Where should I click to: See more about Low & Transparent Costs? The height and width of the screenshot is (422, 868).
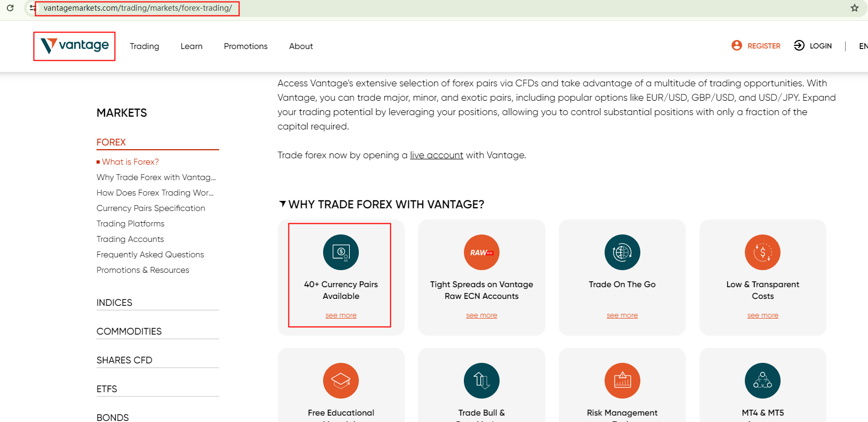tap(763, 315)
